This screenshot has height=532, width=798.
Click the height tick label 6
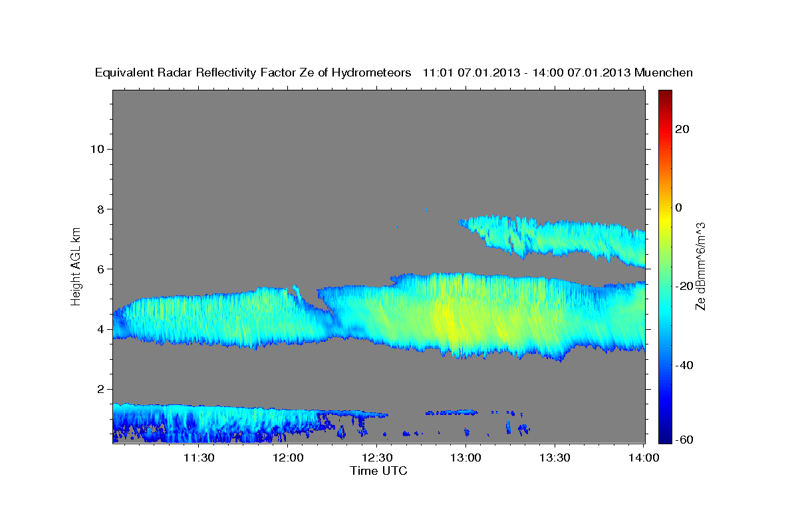tap(101, 269)
